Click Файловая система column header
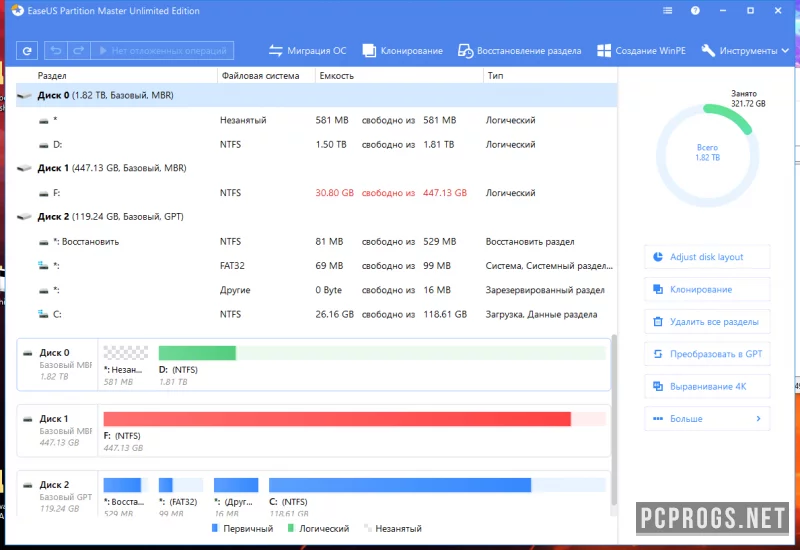Viewport: 800px width, 550px height. coord(260,76)
